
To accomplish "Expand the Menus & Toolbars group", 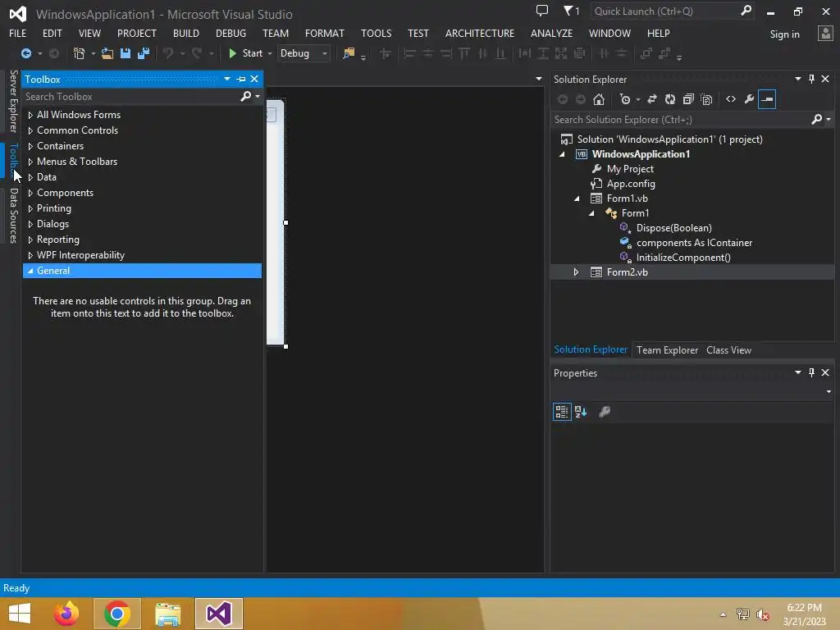I will tap(30, 162).
